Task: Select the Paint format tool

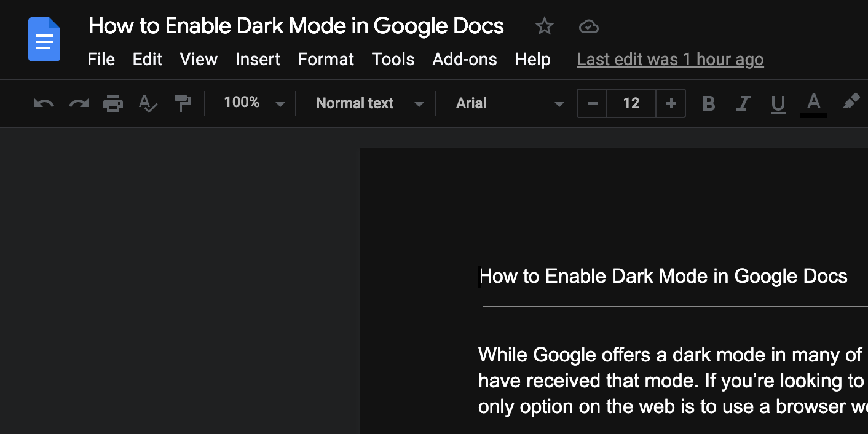Action: (x=183, y=103)
